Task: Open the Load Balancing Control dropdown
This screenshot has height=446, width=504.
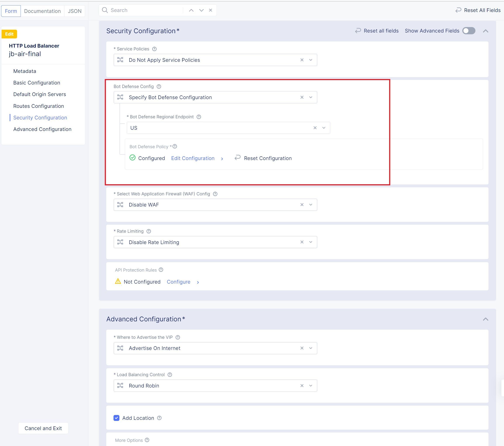Action: (x=311, y=386)
